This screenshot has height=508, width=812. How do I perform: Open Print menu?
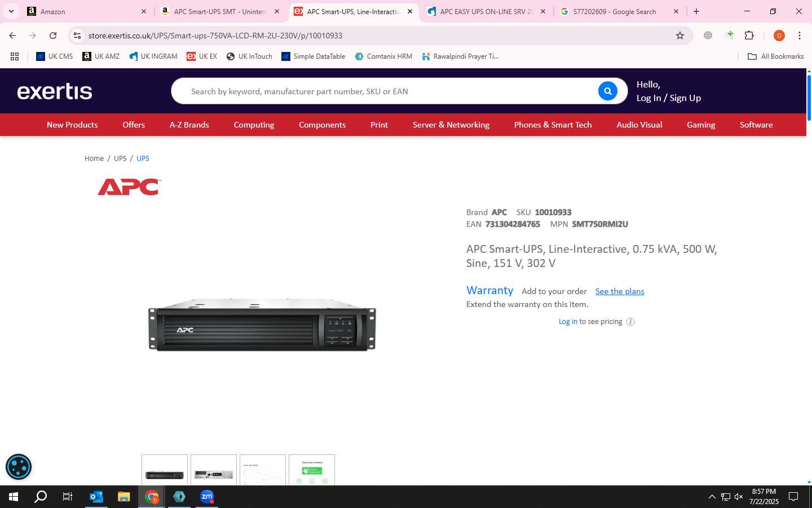click(379, 125)
